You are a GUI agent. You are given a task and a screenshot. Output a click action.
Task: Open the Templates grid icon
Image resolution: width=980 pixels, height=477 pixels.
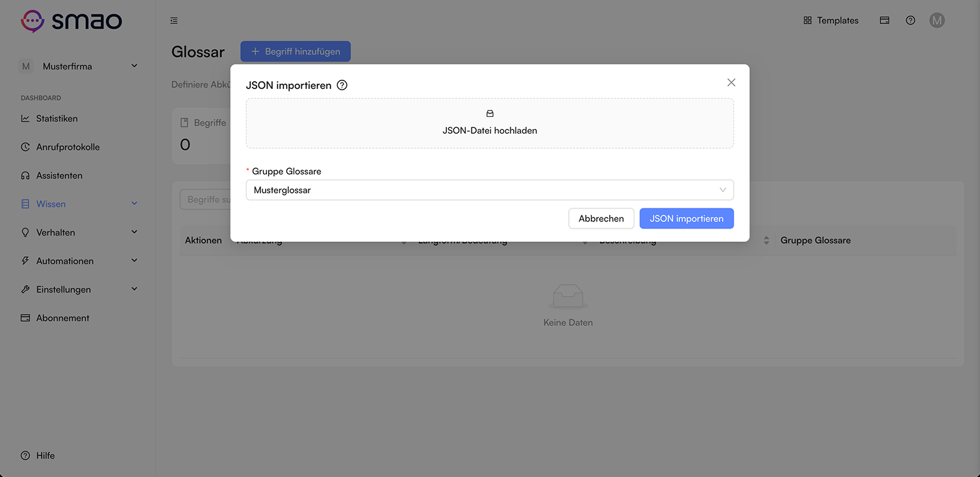coord(807,21)
